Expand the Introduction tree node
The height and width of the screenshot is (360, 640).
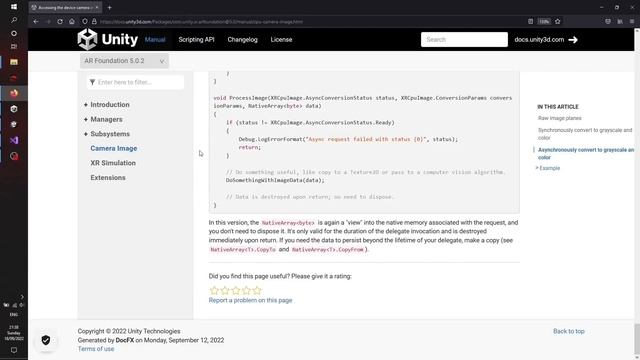click(86, 105)
